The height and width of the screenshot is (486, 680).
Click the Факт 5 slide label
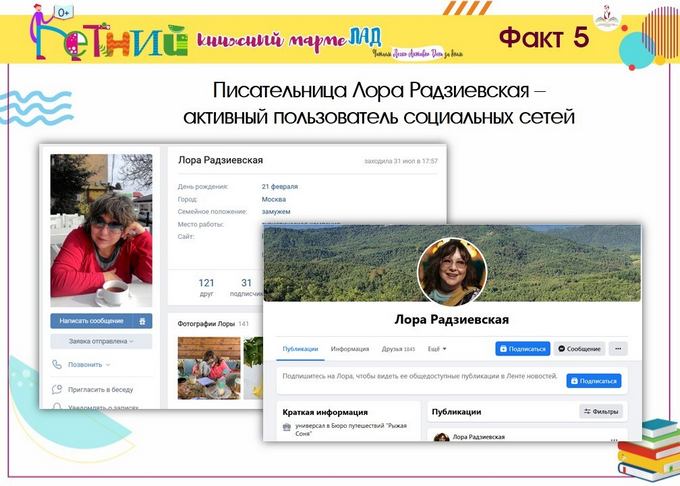click(x=544, y=37)
